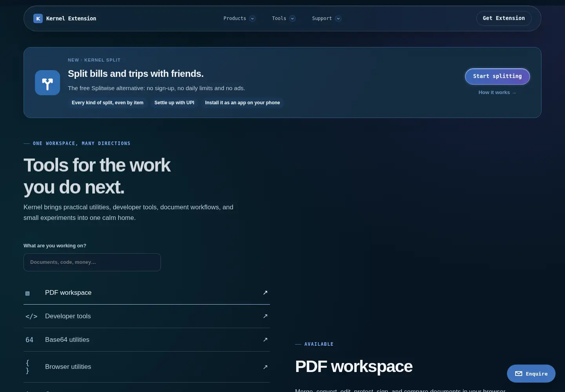Image resolution: width=565 pixels, height=392 pixels.
Task: Open Developer tools via its arrow icon
Action: [x=265, y=316]
